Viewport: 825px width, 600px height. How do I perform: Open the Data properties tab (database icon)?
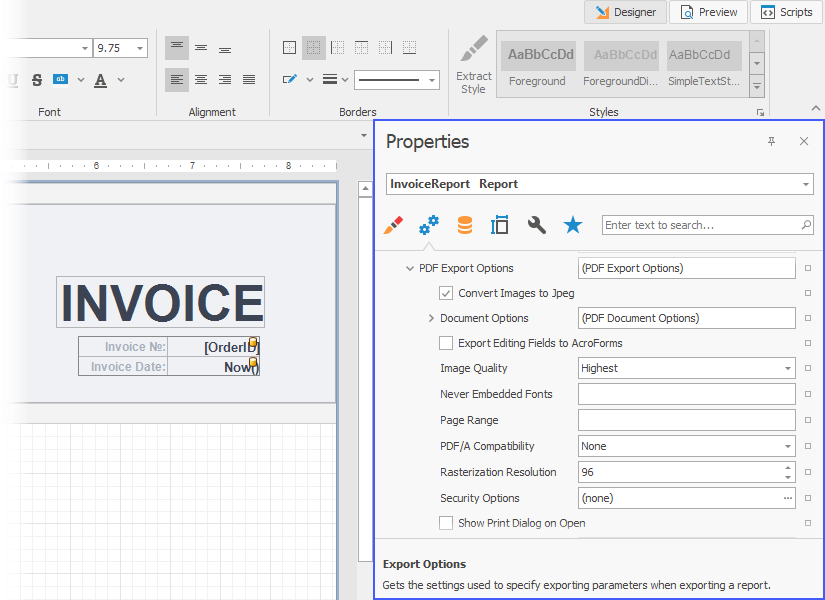pos(464,225)
